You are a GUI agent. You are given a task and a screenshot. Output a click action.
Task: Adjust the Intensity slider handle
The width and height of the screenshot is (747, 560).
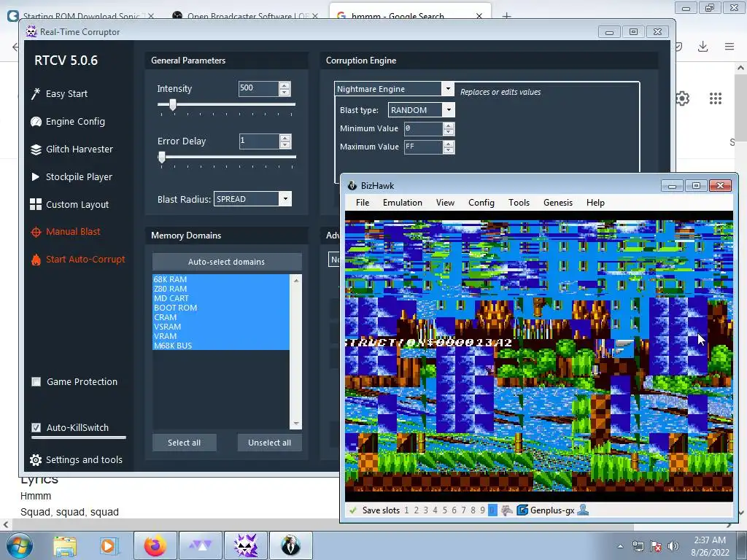coord(173,105)
